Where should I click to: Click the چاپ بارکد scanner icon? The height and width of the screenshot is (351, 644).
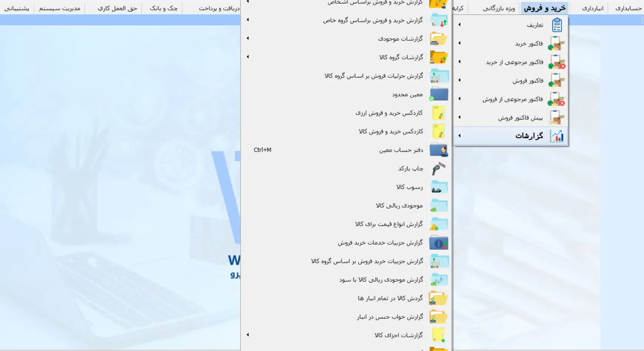439,168
